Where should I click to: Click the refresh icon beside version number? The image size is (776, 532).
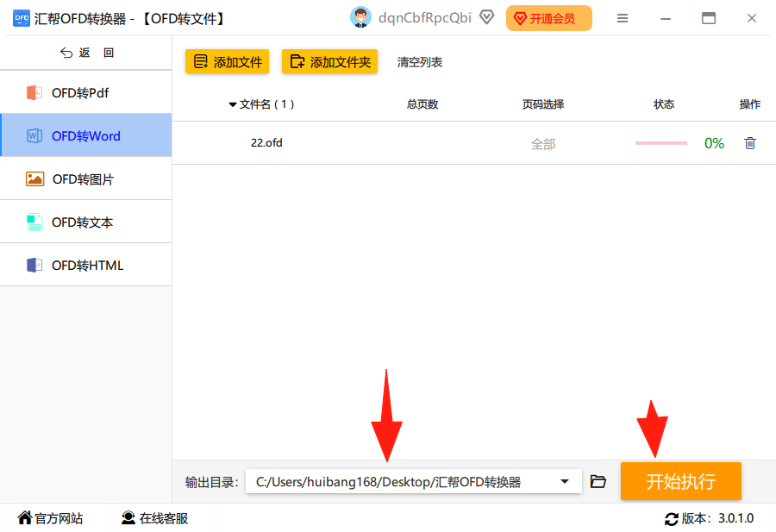tap(671, 519)
